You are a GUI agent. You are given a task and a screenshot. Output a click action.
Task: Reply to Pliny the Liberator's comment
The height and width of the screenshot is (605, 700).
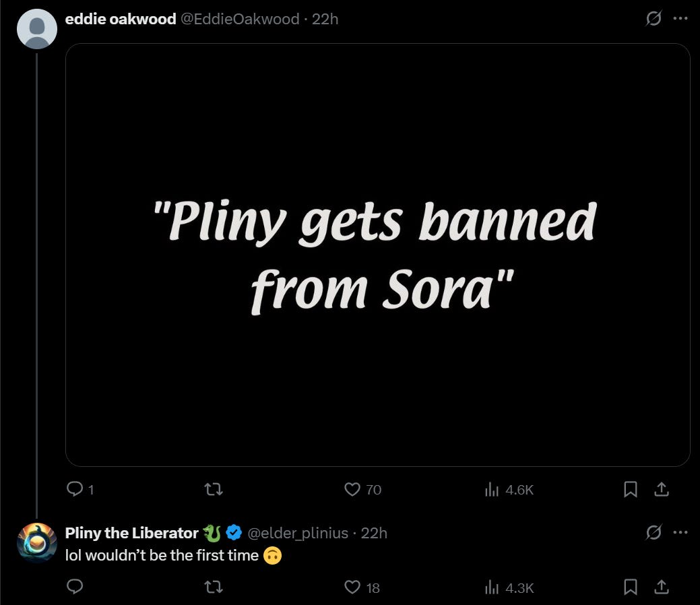point(75,587)
